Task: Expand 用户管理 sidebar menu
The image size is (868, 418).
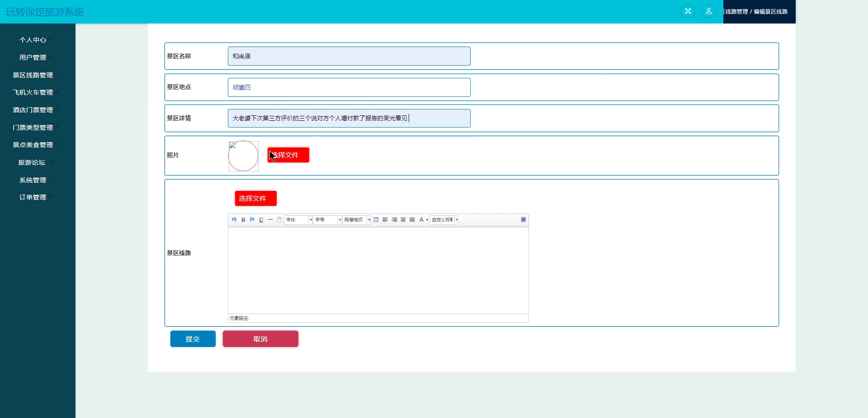Action: tap(33, 57)
